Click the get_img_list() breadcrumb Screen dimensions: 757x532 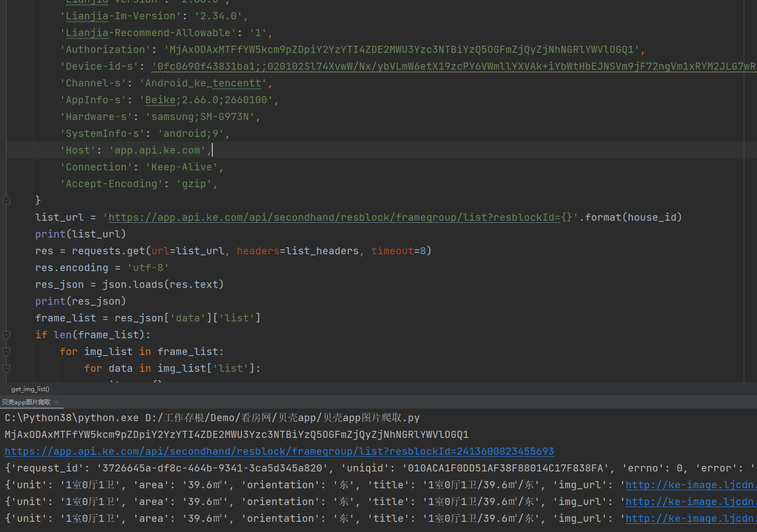tap(30, 389)
